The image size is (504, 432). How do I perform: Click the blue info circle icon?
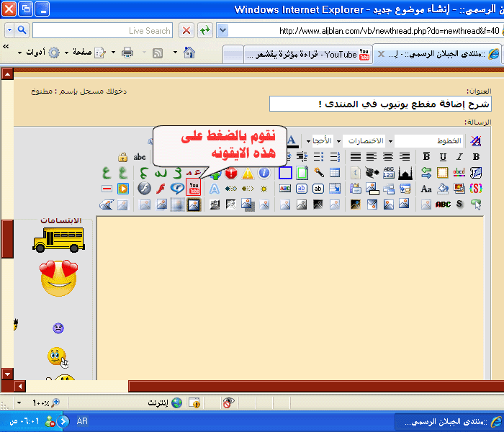[x=264, y=173]
